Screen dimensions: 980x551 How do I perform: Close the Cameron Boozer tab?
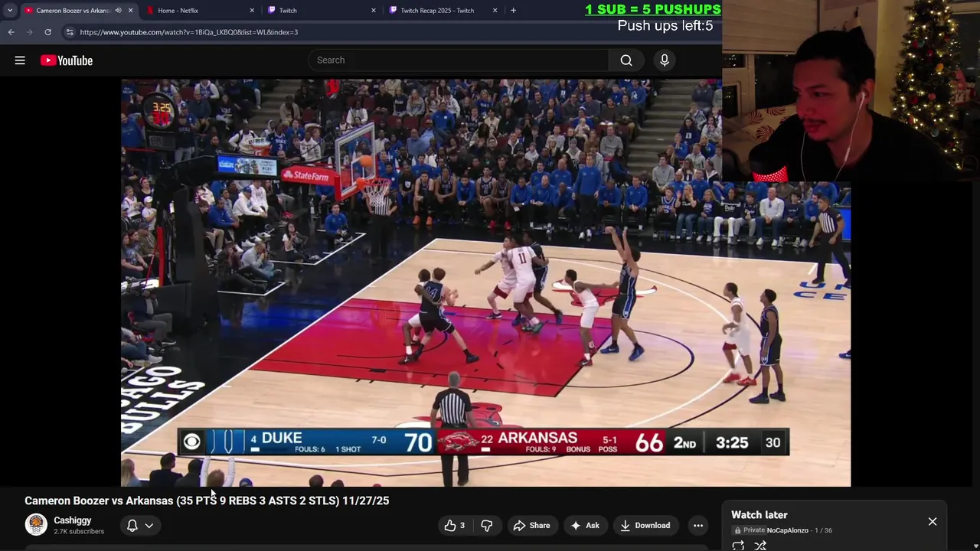[130, 11]
